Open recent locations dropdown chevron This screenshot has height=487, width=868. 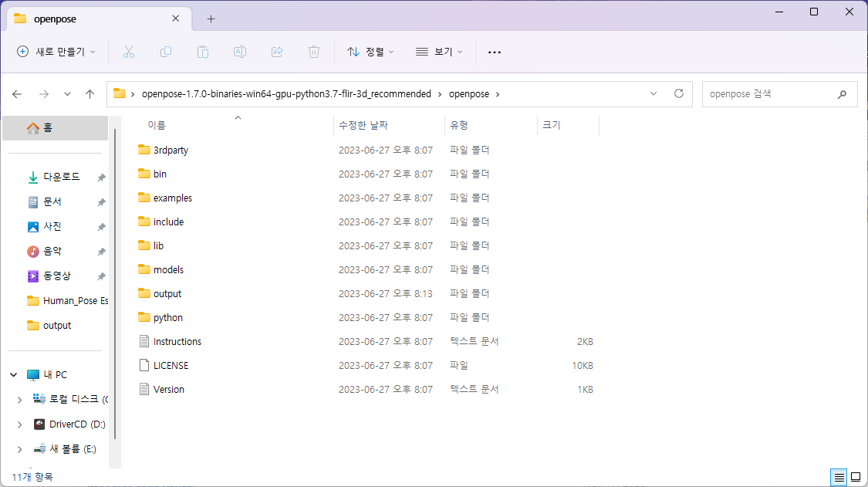pos(67,94)
